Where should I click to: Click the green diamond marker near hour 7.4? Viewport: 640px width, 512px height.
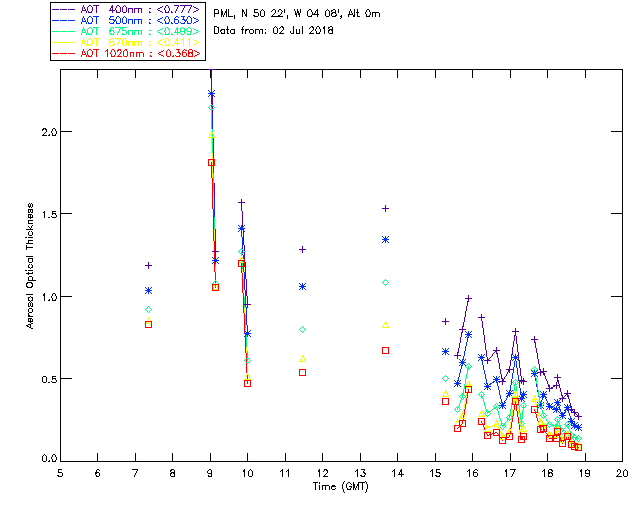149,309
